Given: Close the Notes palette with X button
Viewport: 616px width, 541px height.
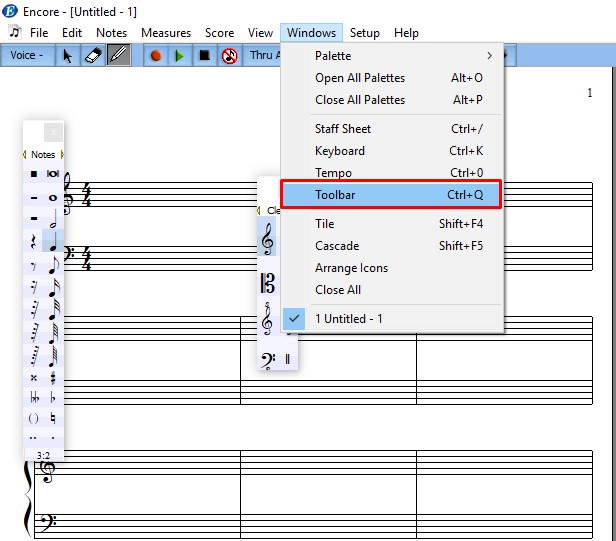Looking at the screenshot, I should (53, 132).
